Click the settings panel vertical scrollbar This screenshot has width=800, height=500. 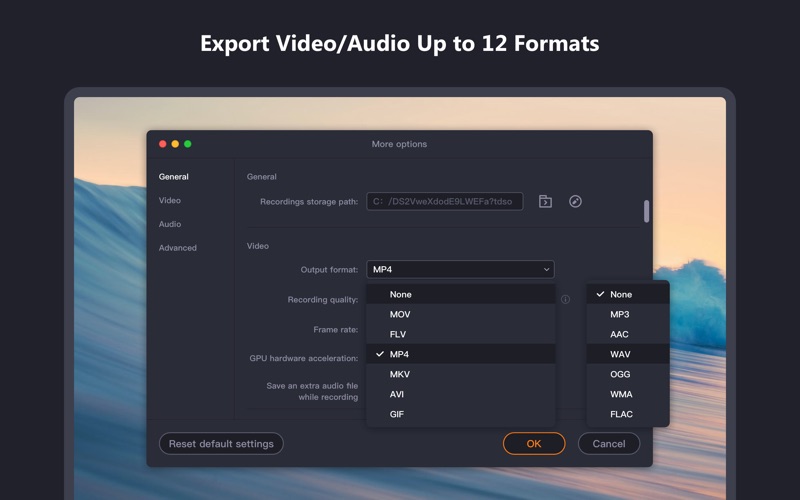pos(646,211)
